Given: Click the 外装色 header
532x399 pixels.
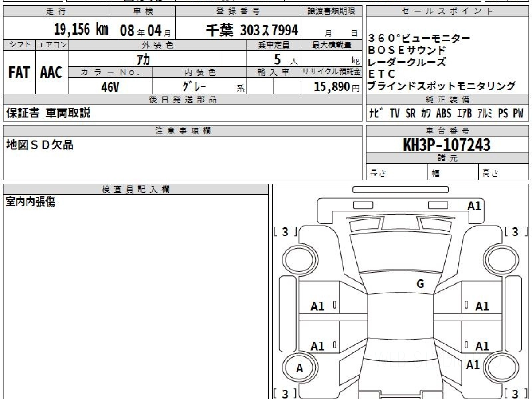Looking at the screenshot, I should pyautogui.click(x=157, y=45).
